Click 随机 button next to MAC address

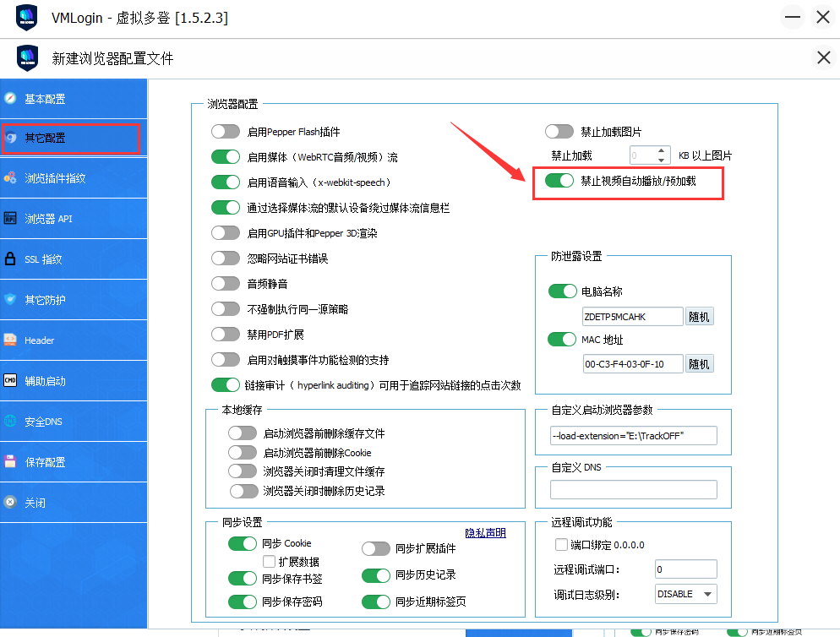699,364
